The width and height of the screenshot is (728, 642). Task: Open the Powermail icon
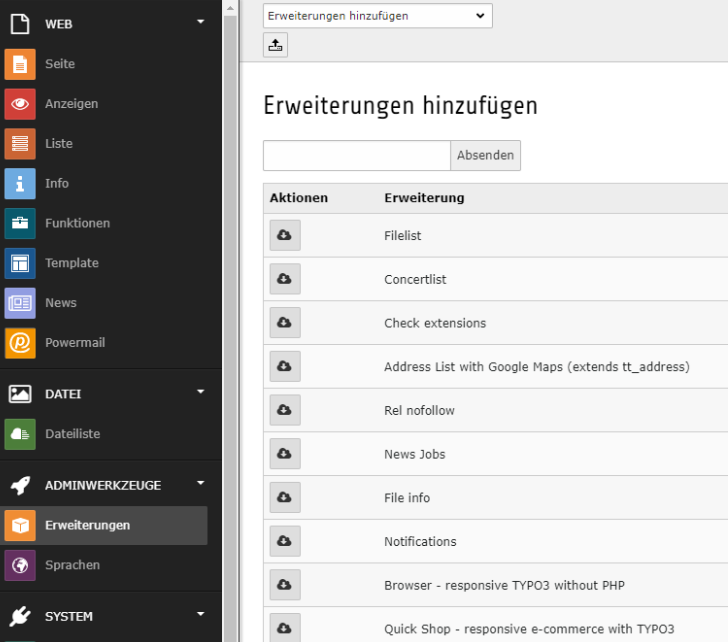click(20, 343)
